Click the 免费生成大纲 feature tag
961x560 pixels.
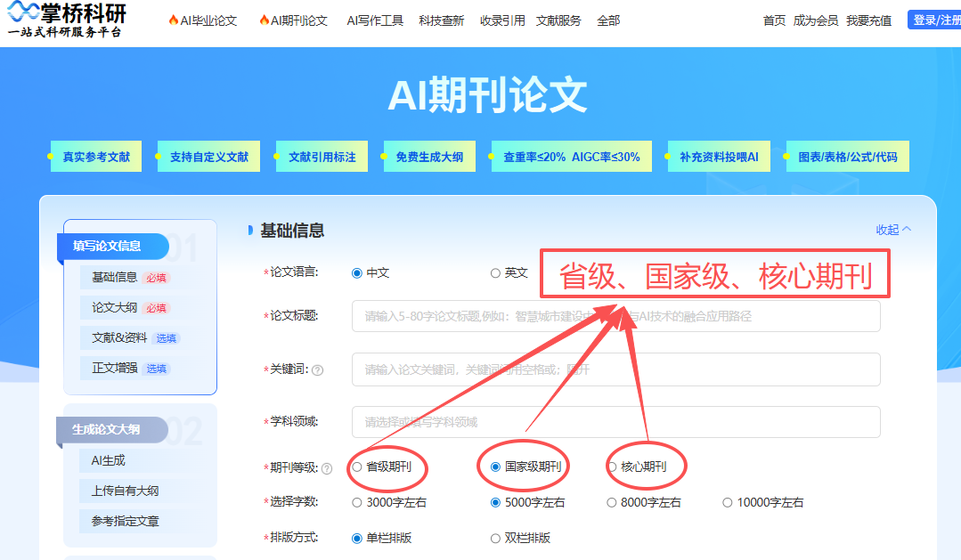coord(429,156)
